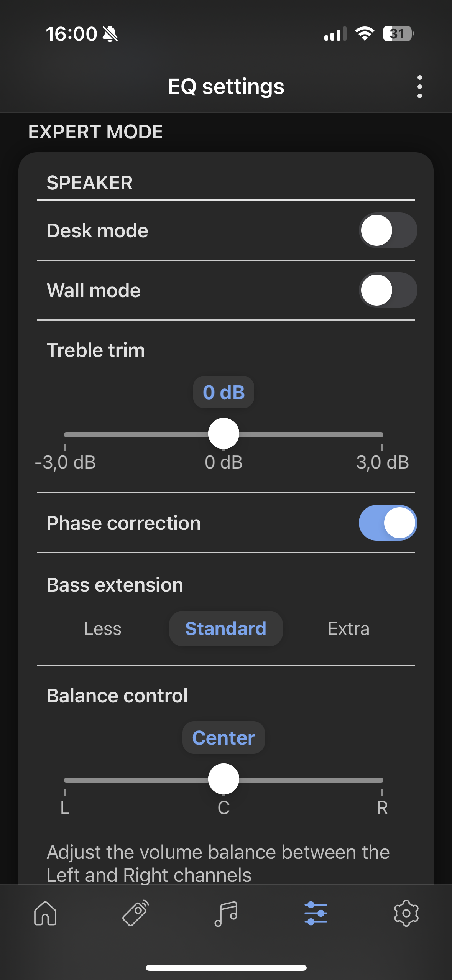The image size is (452, 980).
Task: Select Extra bass extension
Action: pos(348,629)
